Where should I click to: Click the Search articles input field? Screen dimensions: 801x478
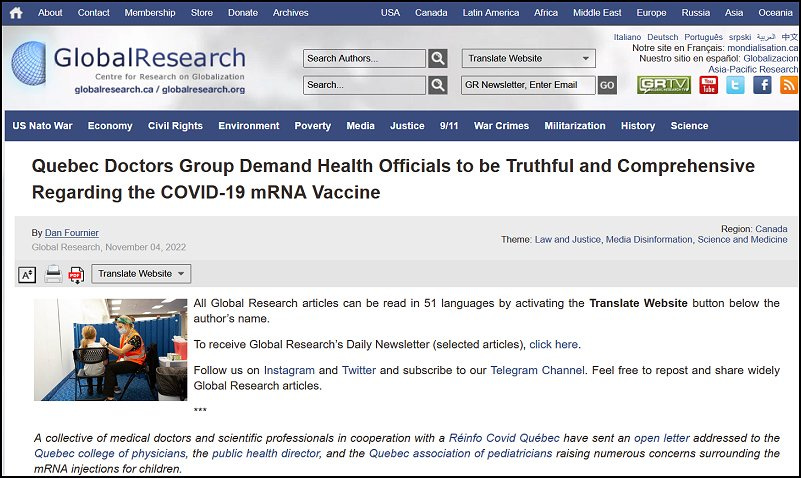pyautogui.click(x=364, y=85)
